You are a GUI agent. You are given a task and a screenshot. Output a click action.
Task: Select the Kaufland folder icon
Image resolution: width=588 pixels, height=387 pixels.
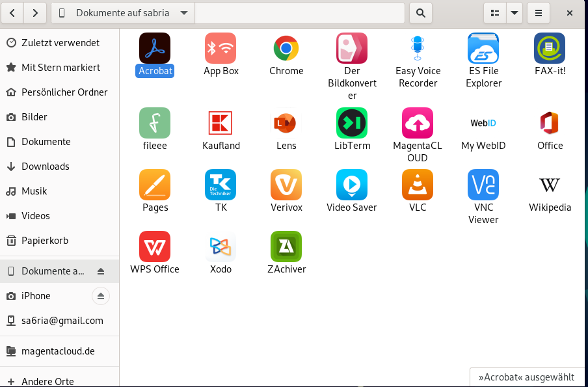pyautogui.click(x=220, y=123)
